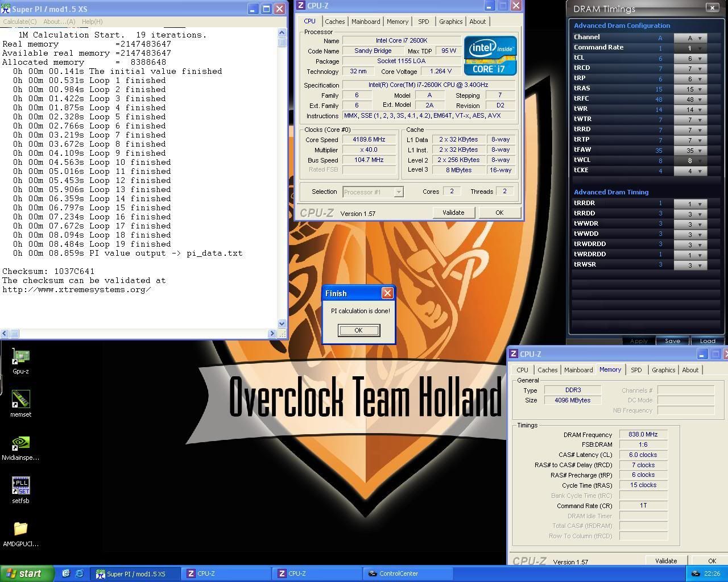The height and width of the screenshot is (582, 728).
Task: Click the memory Size value 4096 MBytes
Action: 573,400
